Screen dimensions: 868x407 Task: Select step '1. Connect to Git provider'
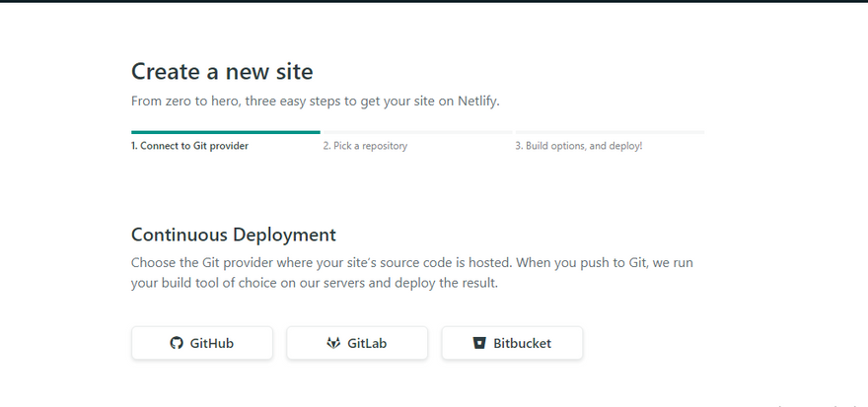coord(189,146)
